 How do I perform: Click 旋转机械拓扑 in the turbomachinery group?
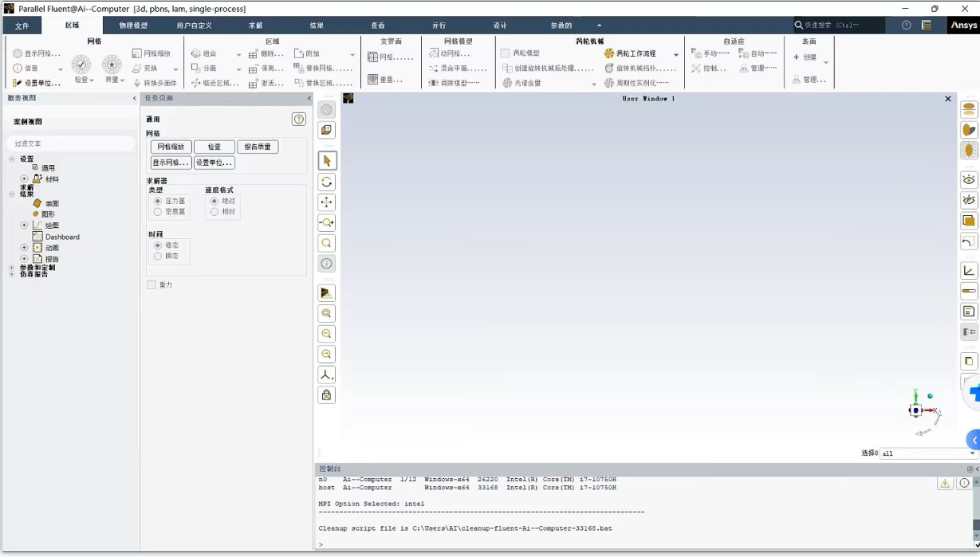(640, 68)
